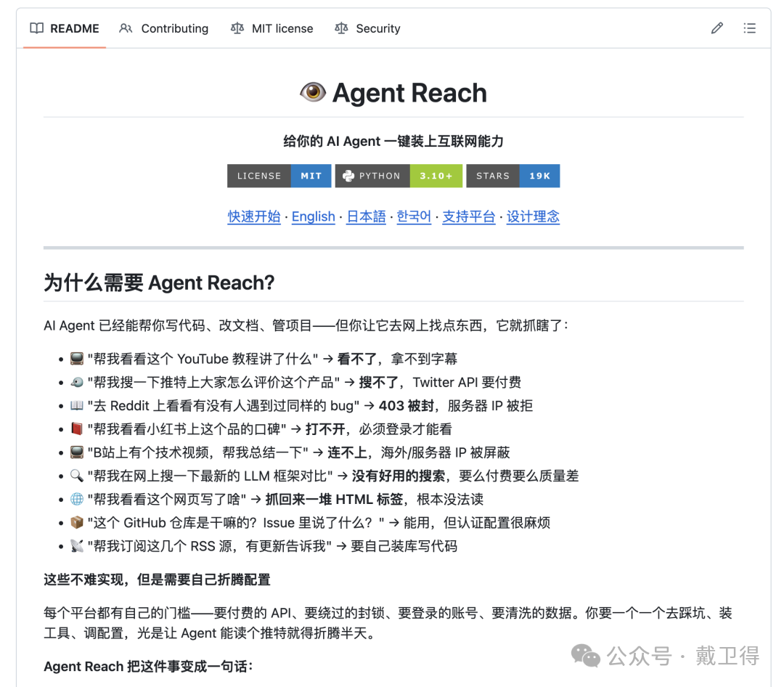Click 这些不难实现,但是需要自己折腾配置 bold line
Image resolution: width=784 pixels, height=687 pixels.
157,580
